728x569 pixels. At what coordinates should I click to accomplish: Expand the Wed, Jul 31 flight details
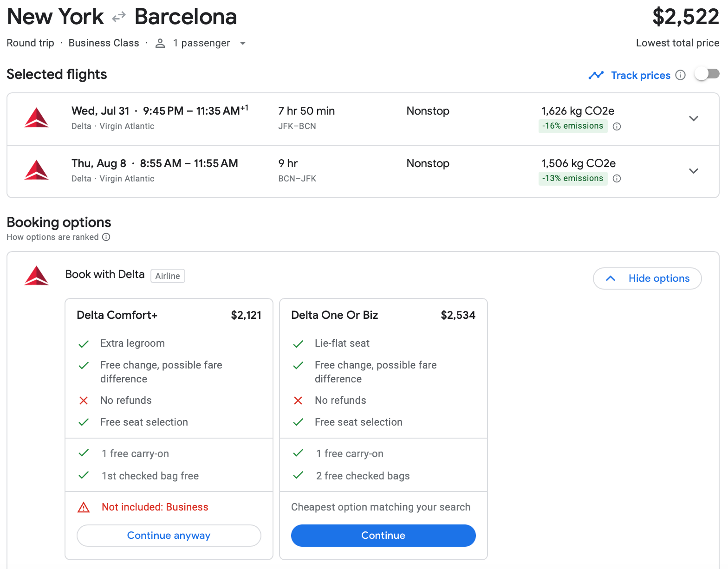pyautogui.click(x=694, y=118)
